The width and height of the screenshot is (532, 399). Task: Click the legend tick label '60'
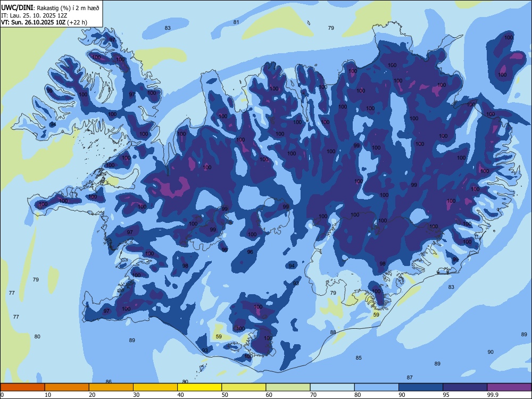pos(269,395)
